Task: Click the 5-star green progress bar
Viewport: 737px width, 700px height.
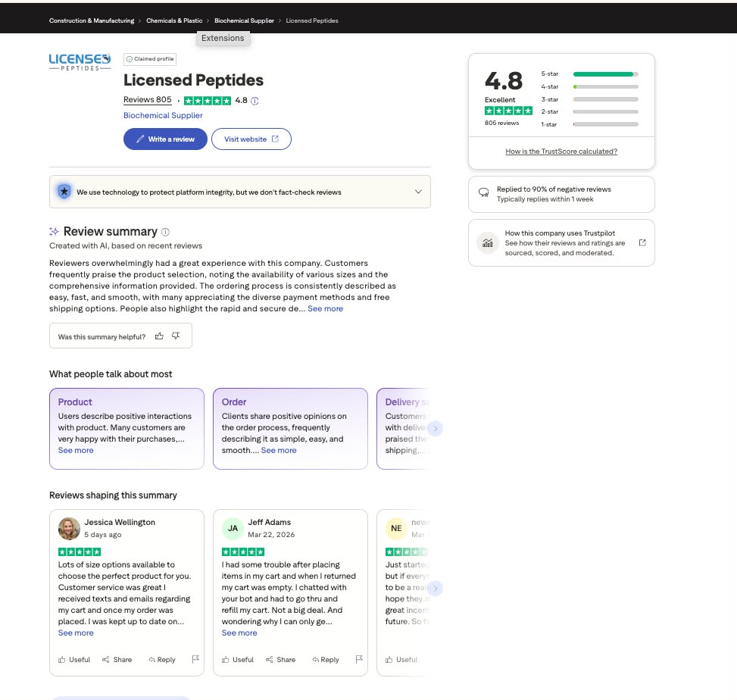Action: 605,74
